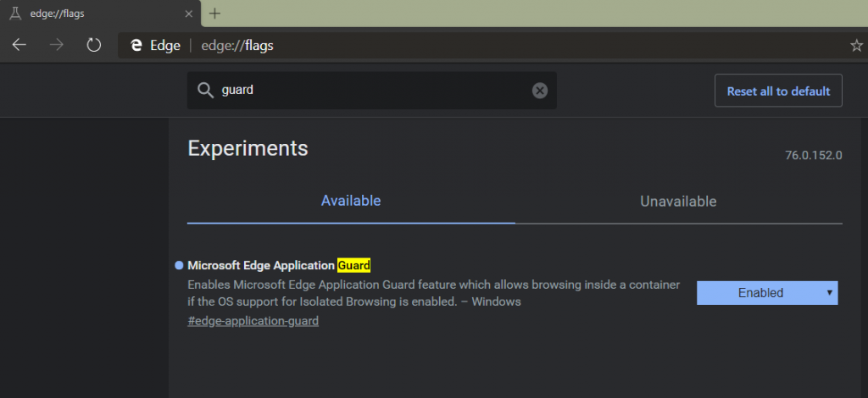
Task: Click the forward navigation arrow
Action: click(57, 46)
